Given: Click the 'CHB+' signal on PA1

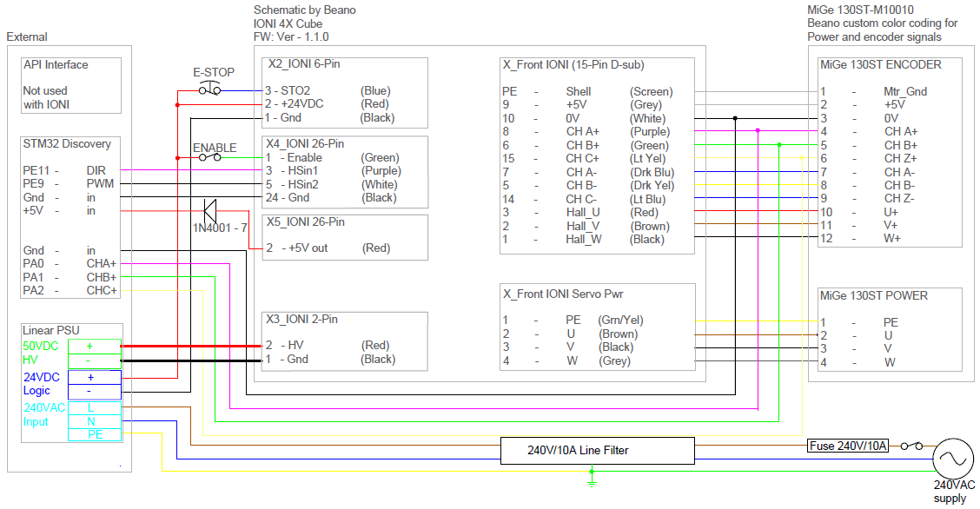Looking at the screenshot, I should (x=102, y=277).
